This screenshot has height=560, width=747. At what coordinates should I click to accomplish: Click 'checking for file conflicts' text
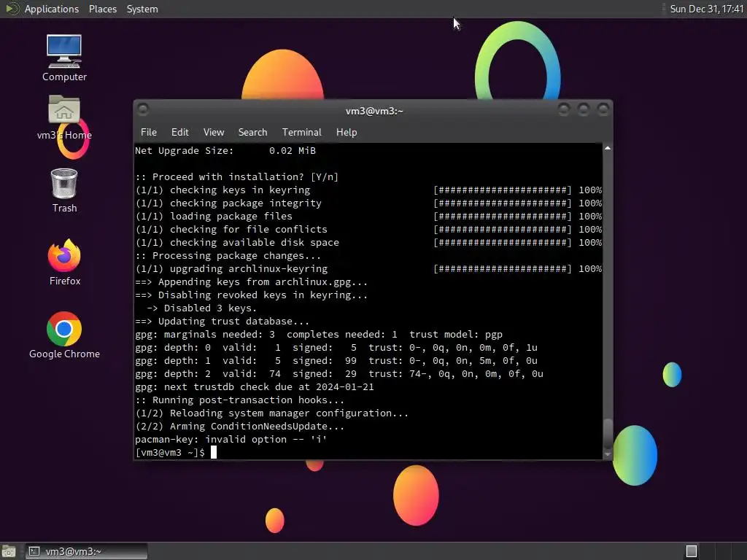pos(249,229)
